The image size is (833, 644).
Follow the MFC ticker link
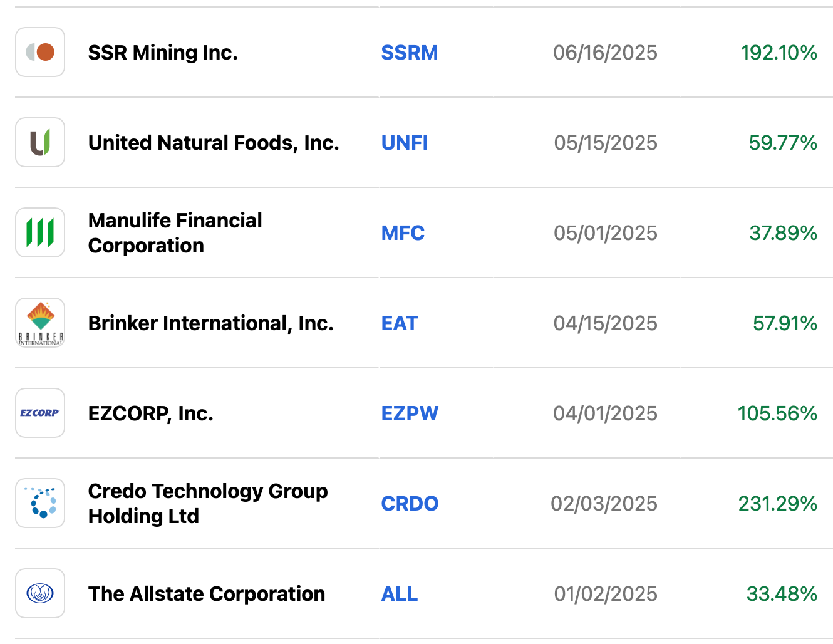click(403, 233)
